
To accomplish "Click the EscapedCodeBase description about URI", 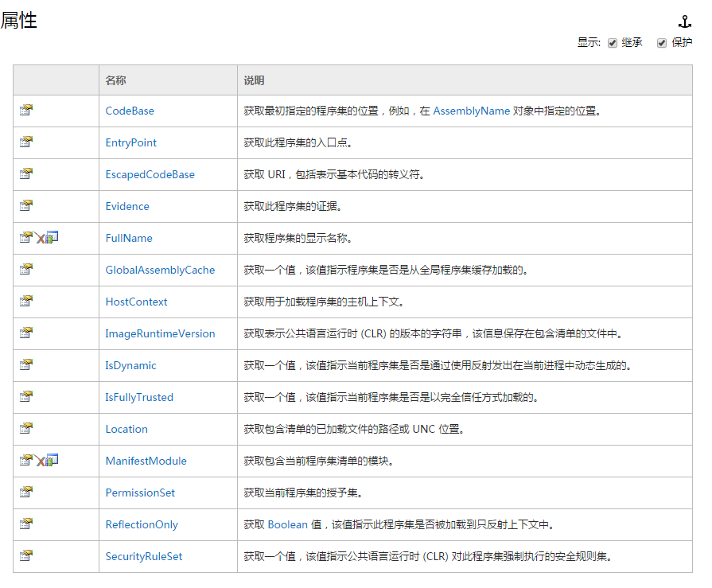I will 334,174.
